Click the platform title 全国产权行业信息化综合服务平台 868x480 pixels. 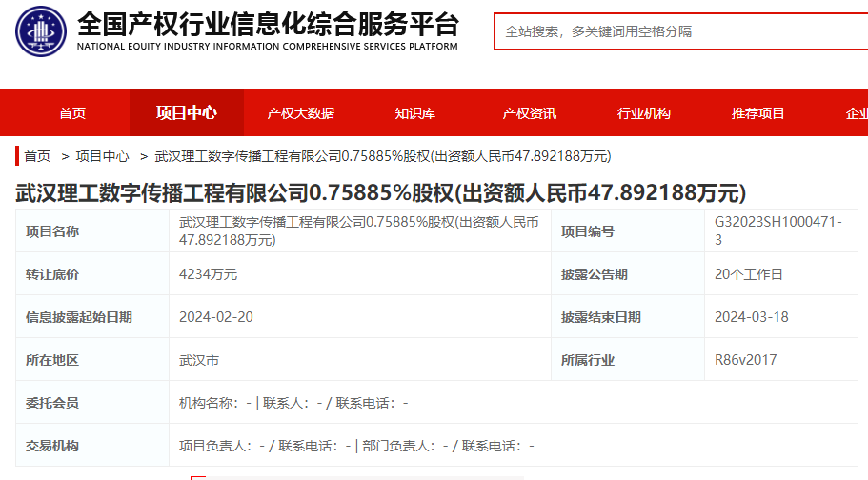(x=269, y=25)
